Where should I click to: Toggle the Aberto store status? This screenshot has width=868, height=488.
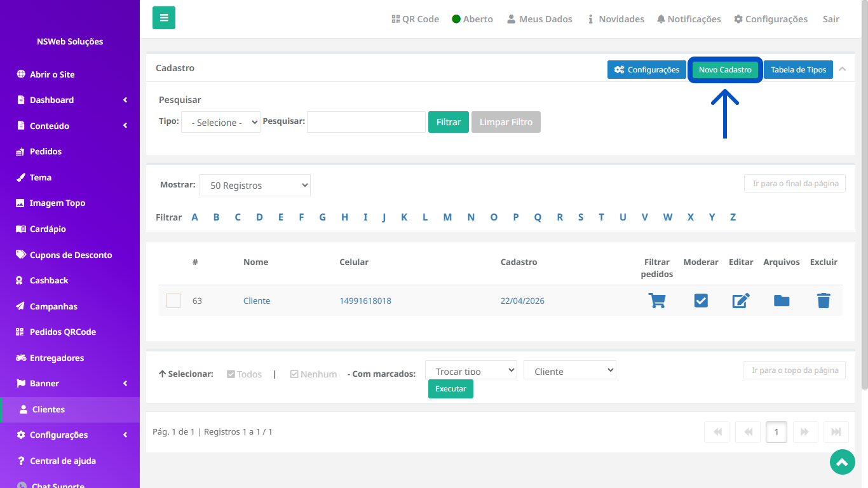(x=472, y=19)
